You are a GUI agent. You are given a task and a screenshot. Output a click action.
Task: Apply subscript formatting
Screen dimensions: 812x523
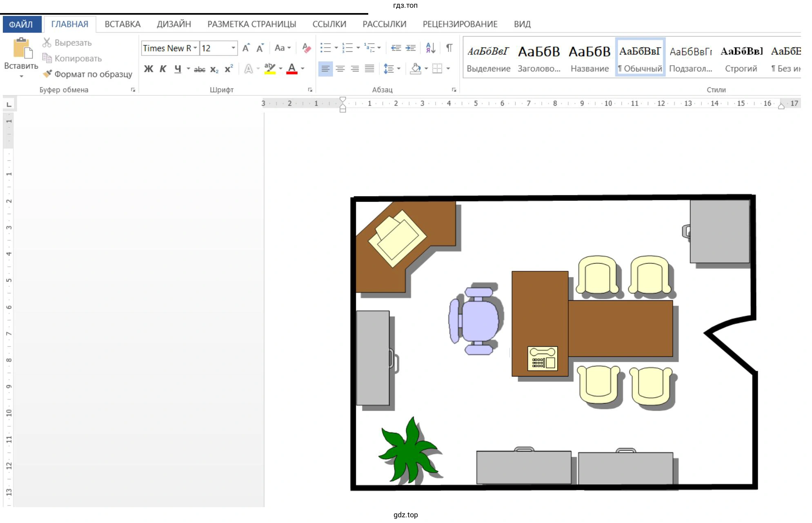click(x=214, y=69)
